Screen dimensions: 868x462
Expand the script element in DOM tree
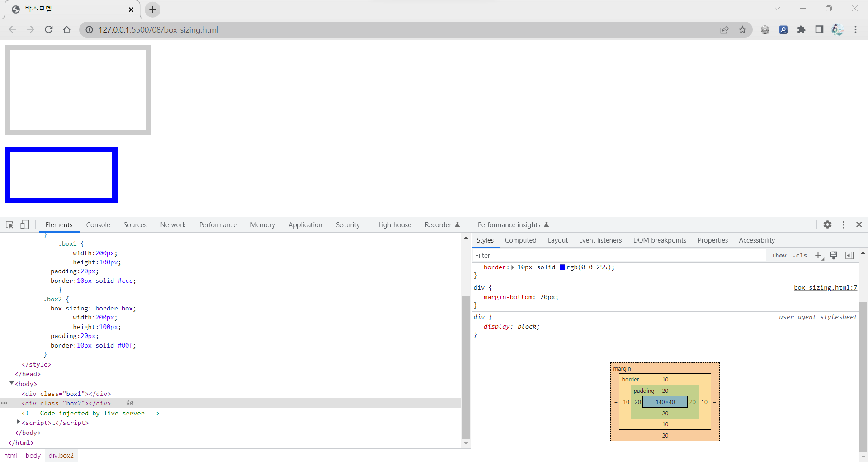pos(19,422)
